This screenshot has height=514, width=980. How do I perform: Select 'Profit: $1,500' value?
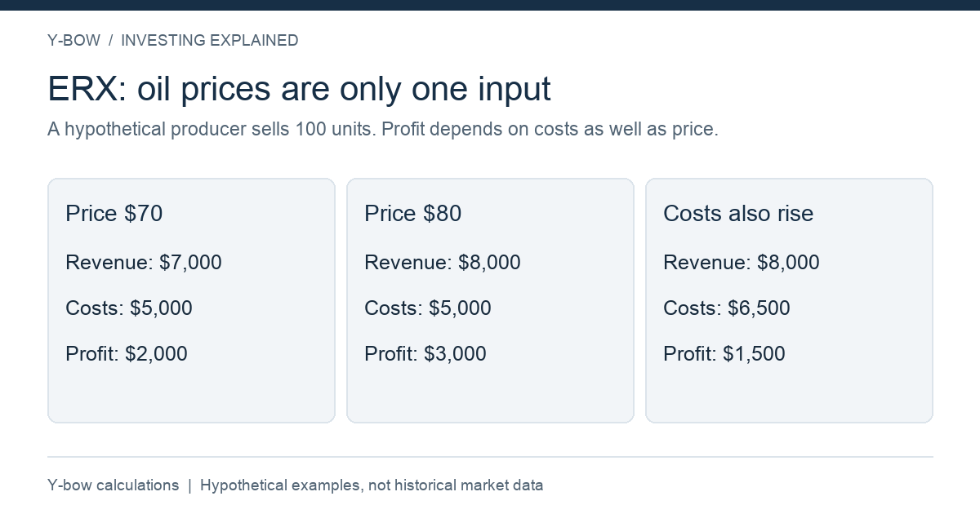coord(724,354)
